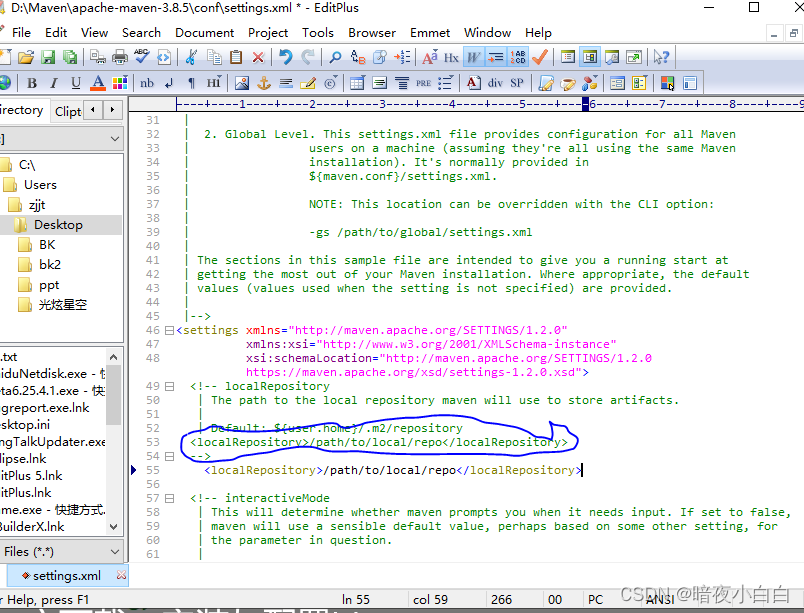Open the Search menu

pyautogui.click(x=141, y=33)
